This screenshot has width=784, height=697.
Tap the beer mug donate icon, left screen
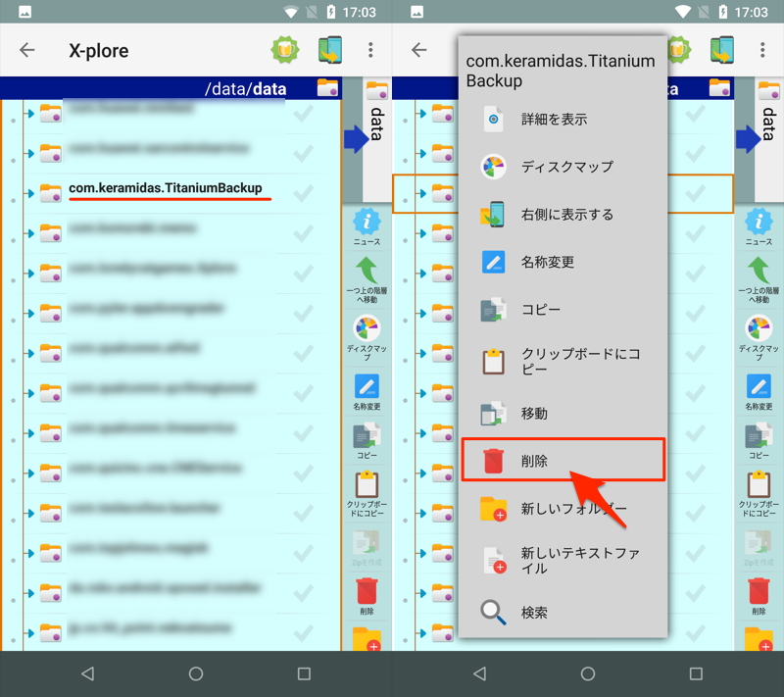(285, 50)
